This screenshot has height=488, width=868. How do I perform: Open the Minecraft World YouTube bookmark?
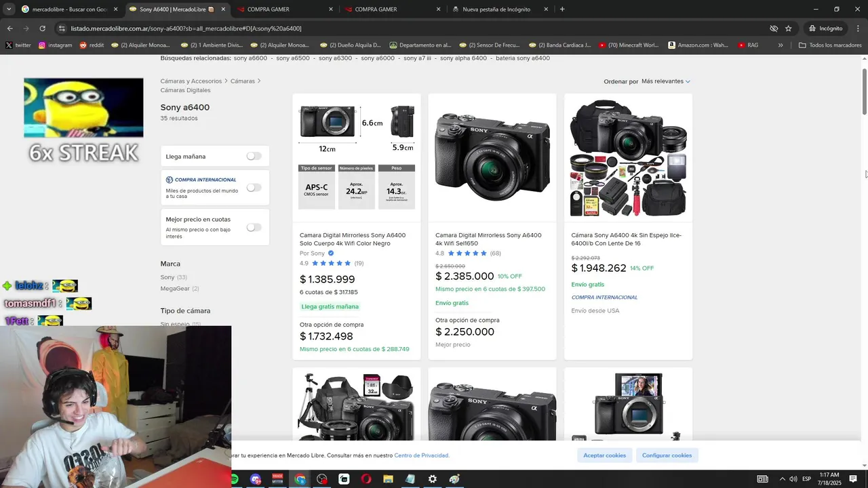(629, 45)
